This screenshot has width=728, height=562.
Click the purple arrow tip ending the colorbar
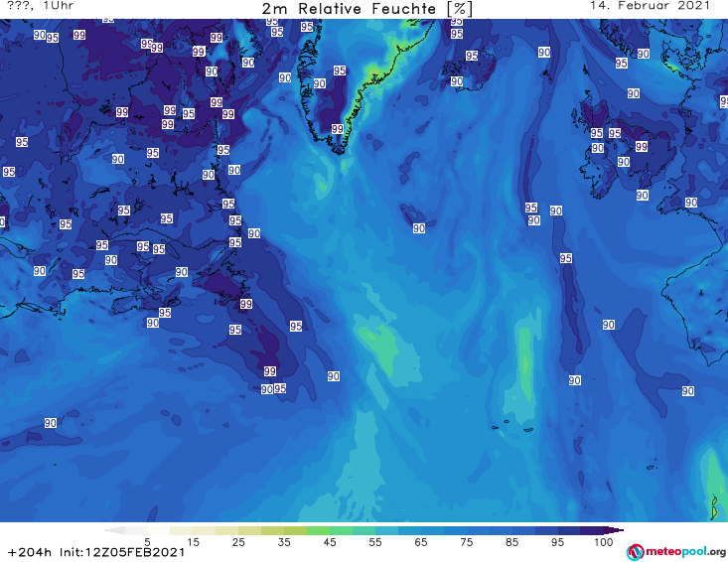(614, 530)
